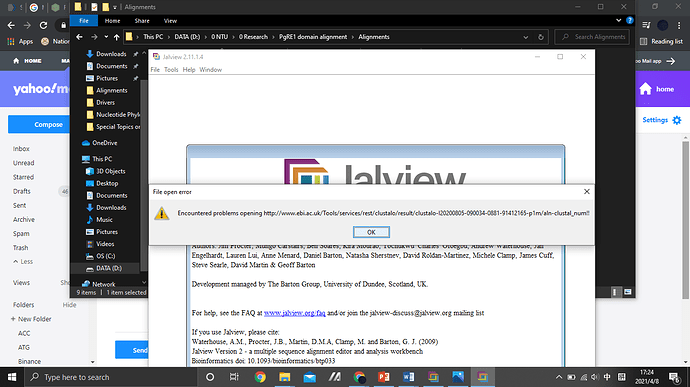
Task: Open Alignments folder in quick access
Action: (111, 90)
